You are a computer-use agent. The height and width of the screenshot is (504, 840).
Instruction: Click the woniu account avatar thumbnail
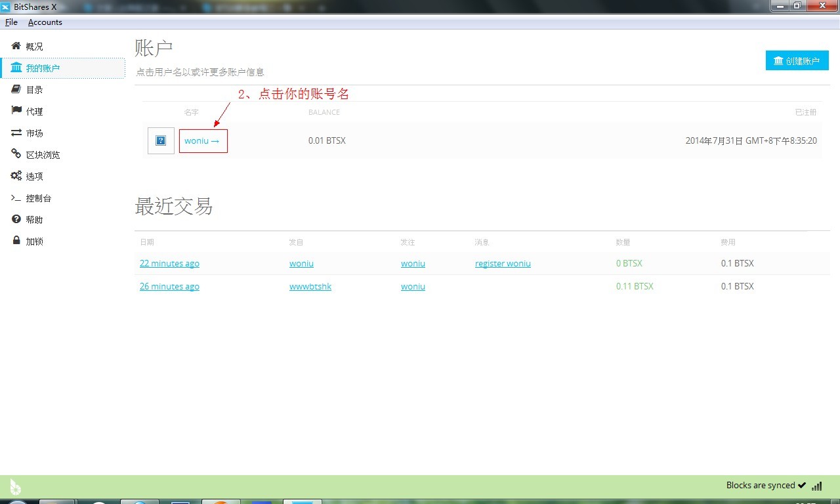point(161,140)
